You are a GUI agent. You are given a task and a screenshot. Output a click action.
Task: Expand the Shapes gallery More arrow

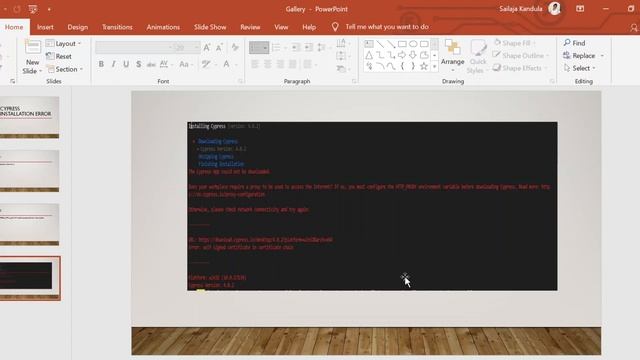(435, 67)
